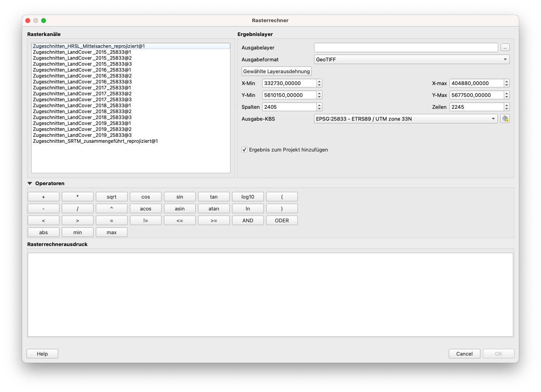541x392 pixels.
Task: Insert the equals operator
Action: click(112, 220)
